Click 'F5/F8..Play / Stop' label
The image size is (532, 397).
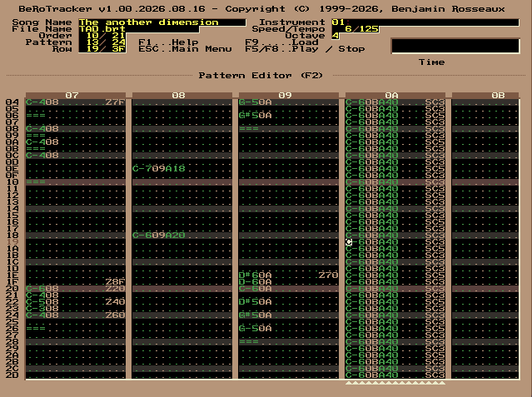pos(305,49)
